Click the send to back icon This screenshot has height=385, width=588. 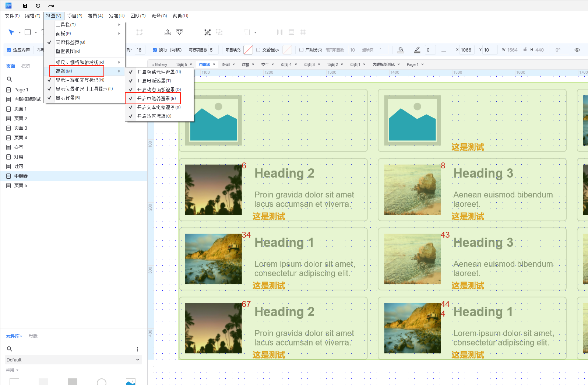tap(179, 32)
